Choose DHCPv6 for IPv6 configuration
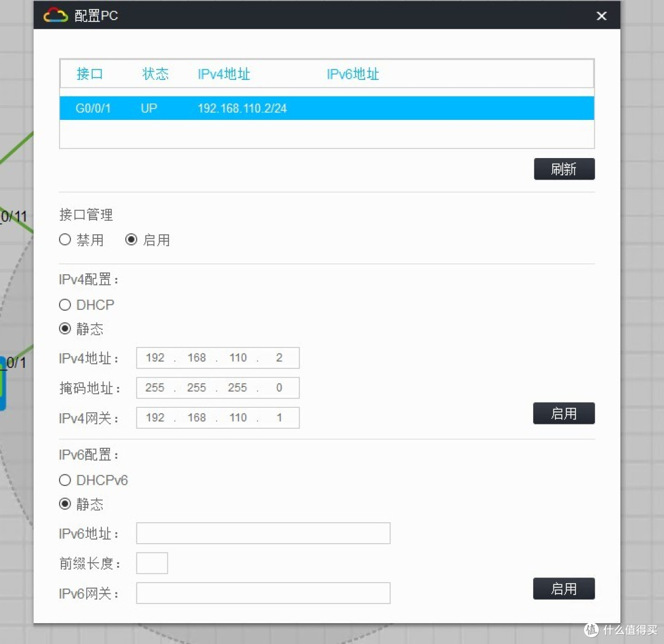Screen dimensions: 664x644 65,480
